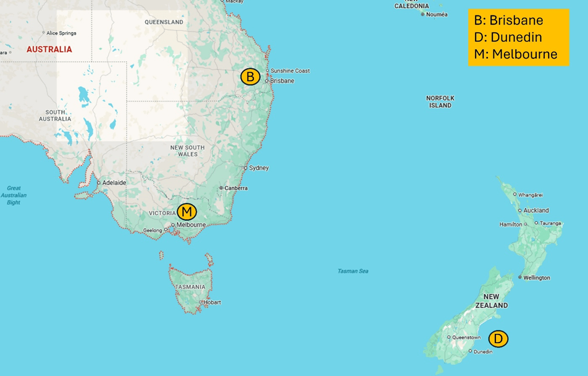Click the Nouméa city dot marker
Screen dimensions: 588x376
point(423,14)
